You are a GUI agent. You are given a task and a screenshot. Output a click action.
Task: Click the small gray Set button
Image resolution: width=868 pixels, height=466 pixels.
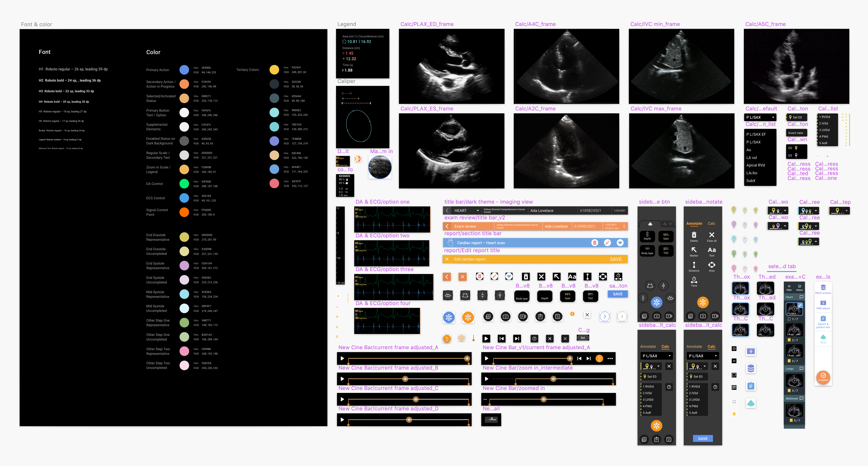(x=583, y=338)
